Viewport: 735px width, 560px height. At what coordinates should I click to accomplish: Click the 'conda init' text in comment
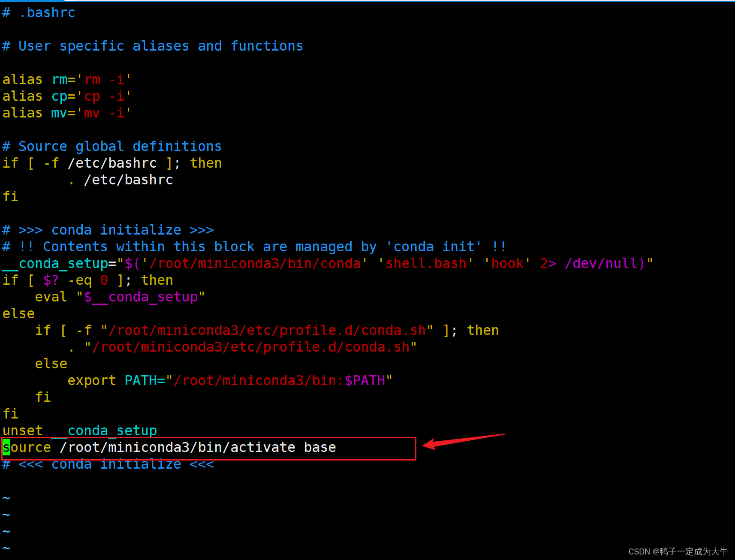[433, 247]
